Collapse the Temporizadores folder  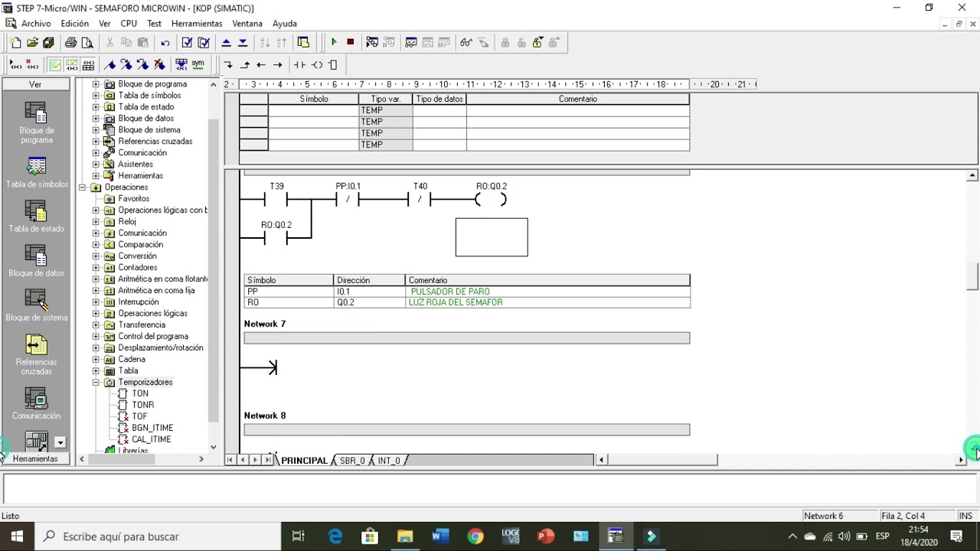click(x=96, y=383)
